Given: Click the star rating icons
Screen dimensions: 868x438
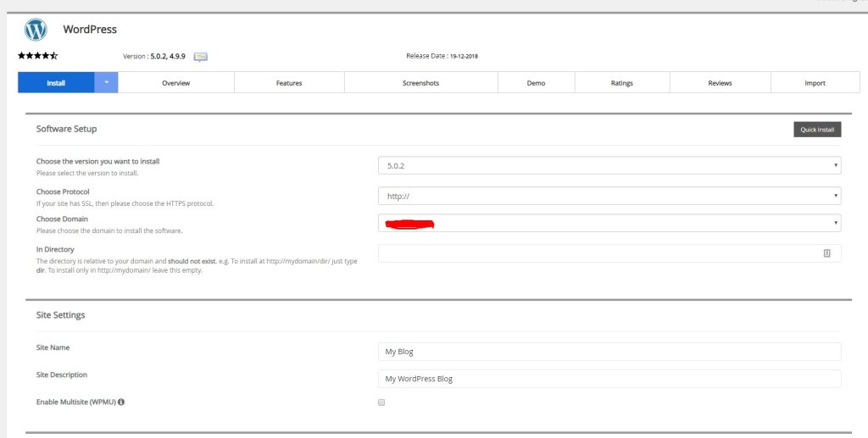Looking at the screenshot, I should click(x=37, y=56).
